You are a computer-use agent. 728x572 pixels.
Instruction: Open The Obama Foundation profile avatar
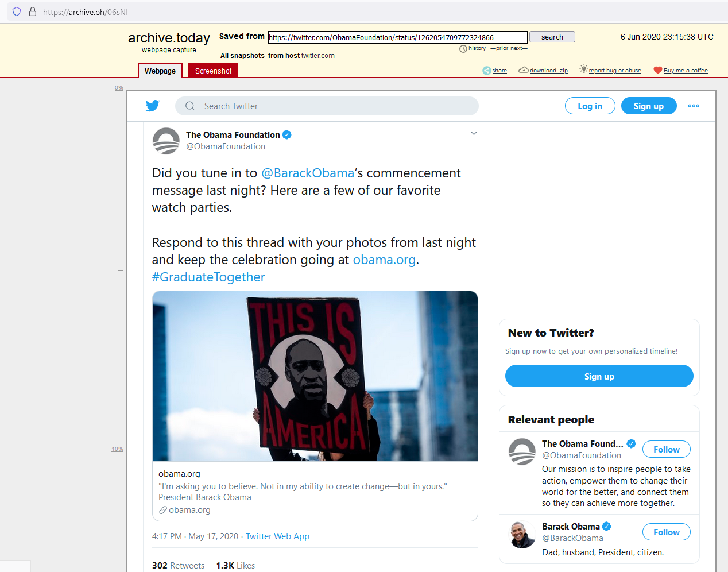(166, 141)
